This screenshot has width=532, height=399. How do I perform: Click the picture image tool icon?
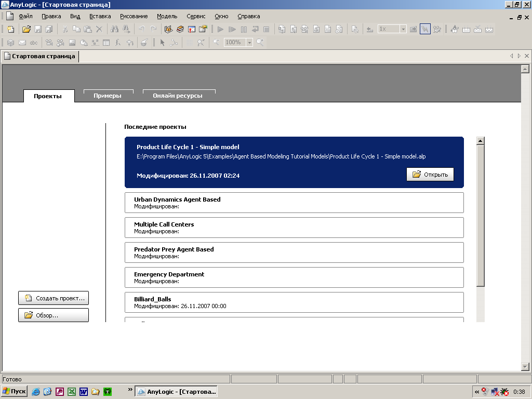(x=72, y=43)
